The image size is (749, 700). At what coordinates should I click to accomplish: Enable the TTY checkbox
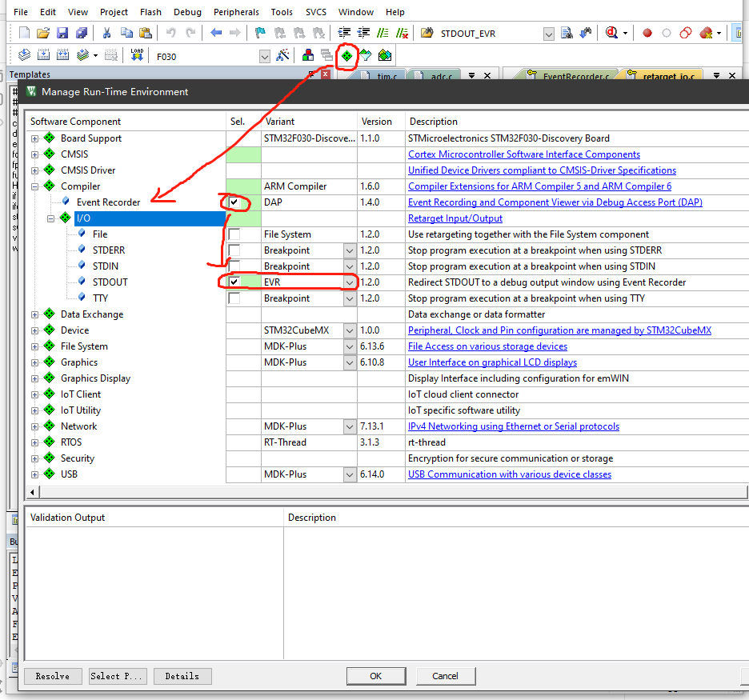234,298
